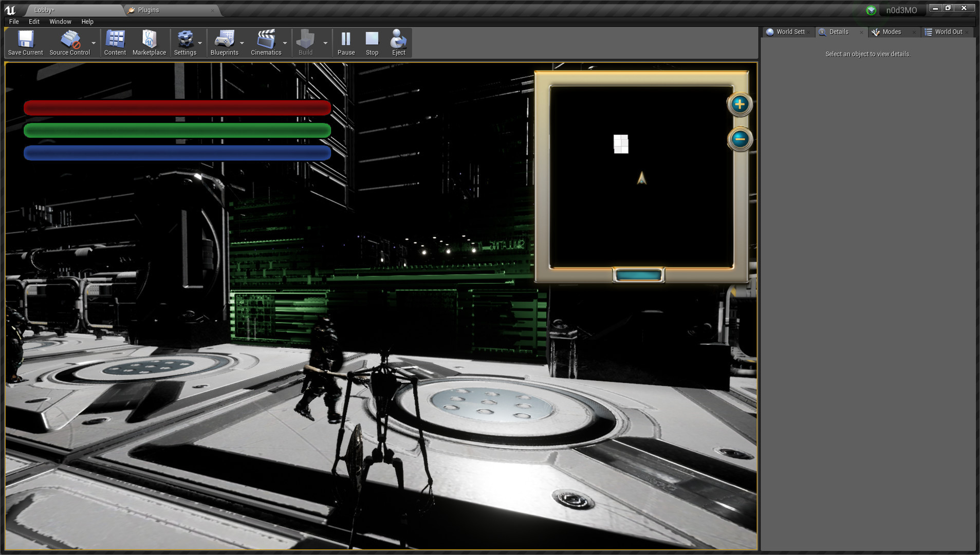Click the Blueprints toolbar icon
The width and height of the screenshot is (980, 555).
[224, 43]
